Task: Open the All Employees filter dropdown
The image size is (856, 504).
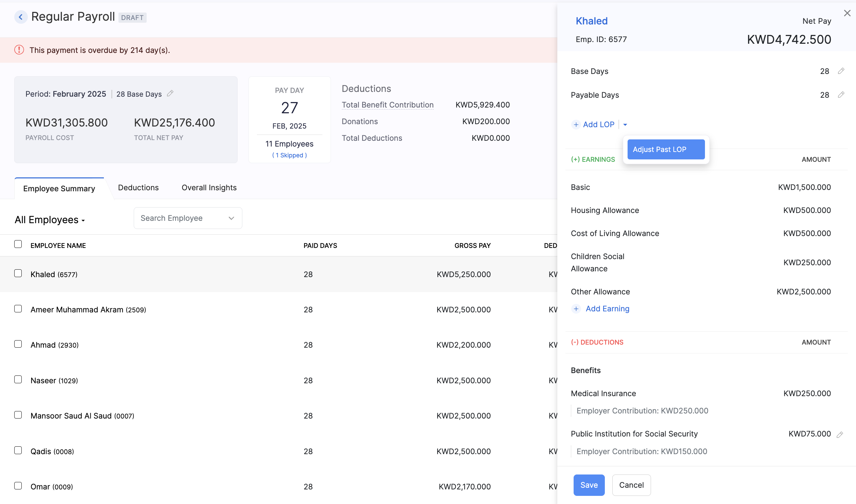Action: point(50,219)
